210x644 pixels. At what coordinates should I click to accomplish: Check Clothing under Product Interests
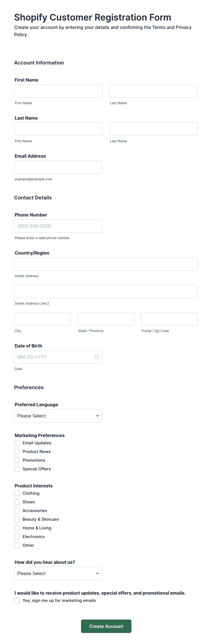coord(17,493)
